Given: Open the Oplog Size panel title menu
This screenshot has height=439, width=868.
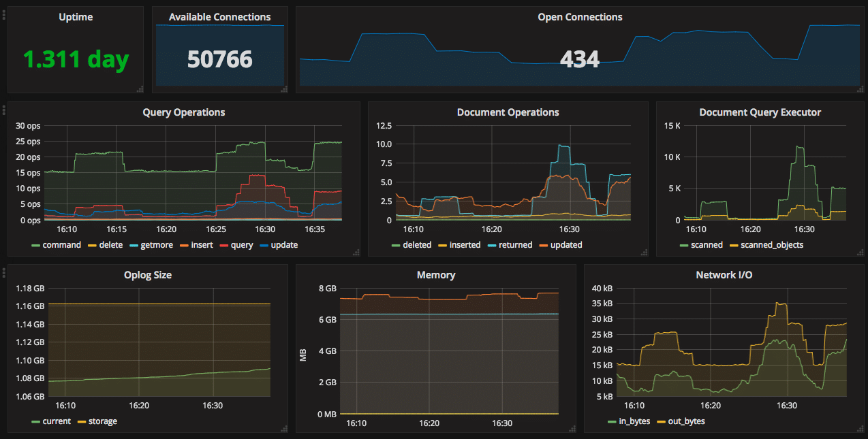Looking at the screenshot, I should [147, 274].
